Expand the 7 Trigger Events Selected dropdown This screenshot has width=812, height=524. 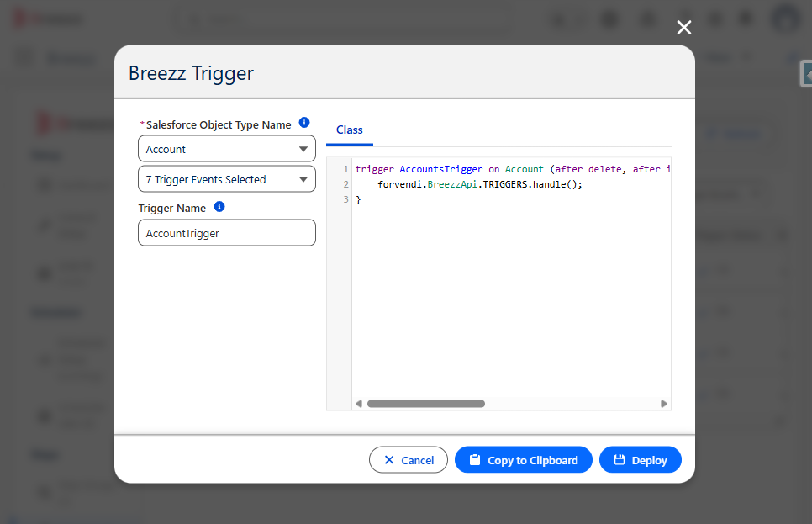coord(227,179)
